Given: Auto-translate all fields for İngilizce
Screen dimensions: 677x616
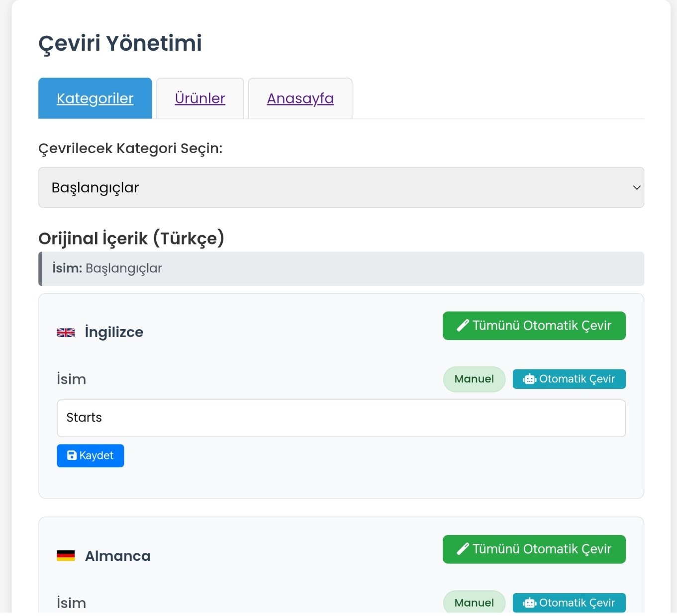Looking at the screenshot, I should pos(534,326).
